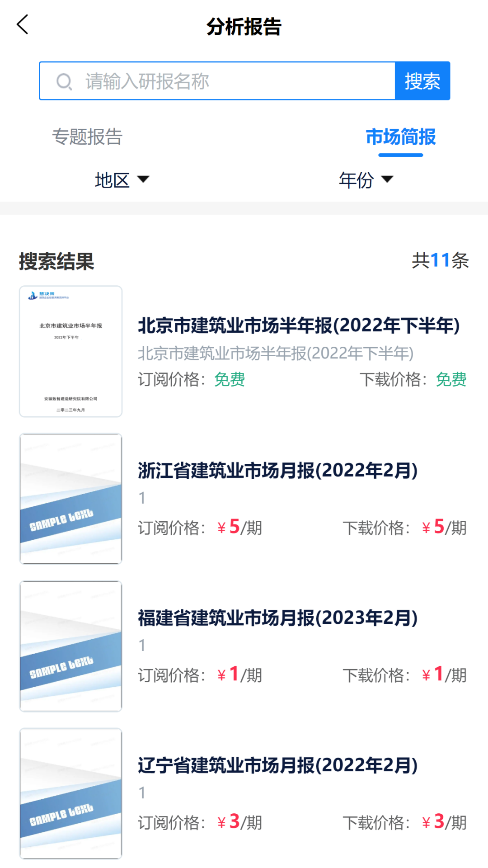This screenshot has height=868, width=488.
Task: Open 浙江省建筑业市场月报(2022年2月) title
Action: click(277, 471)
